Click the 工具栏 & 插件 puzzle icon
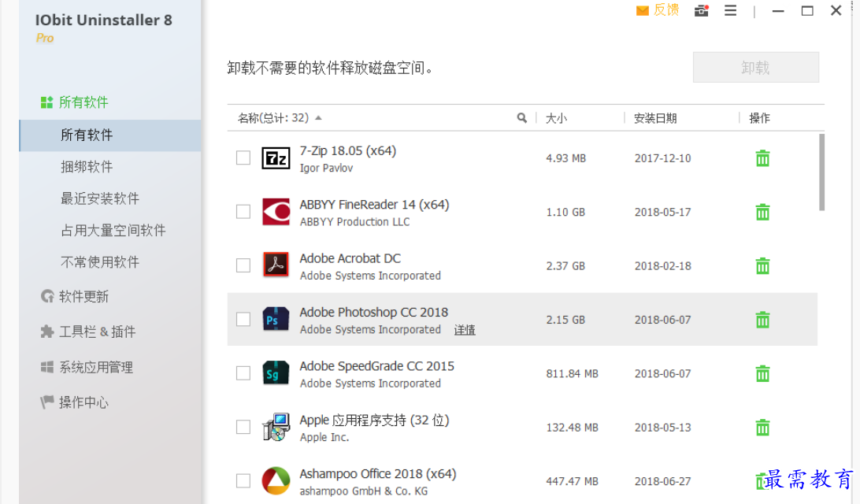The width and height of the screenshot is (860, 504). (47, 332)
